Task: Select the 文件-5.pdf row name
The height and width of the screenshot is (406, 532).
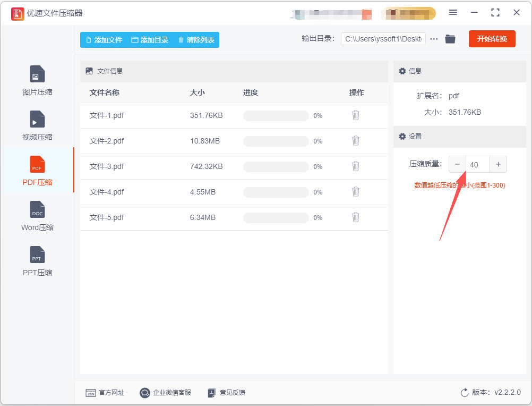Action: [x=107, y=217]
